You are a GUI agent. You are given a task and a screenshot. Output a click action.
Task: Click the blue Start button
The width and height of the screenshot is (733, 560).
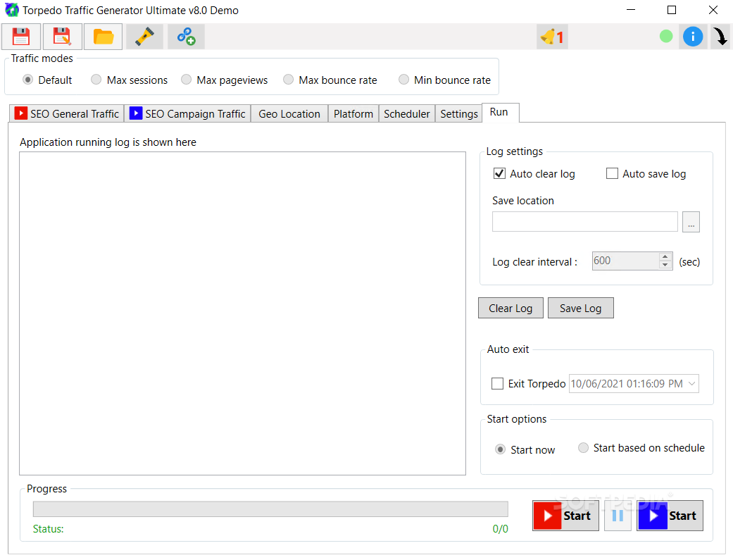click(670, 516)
